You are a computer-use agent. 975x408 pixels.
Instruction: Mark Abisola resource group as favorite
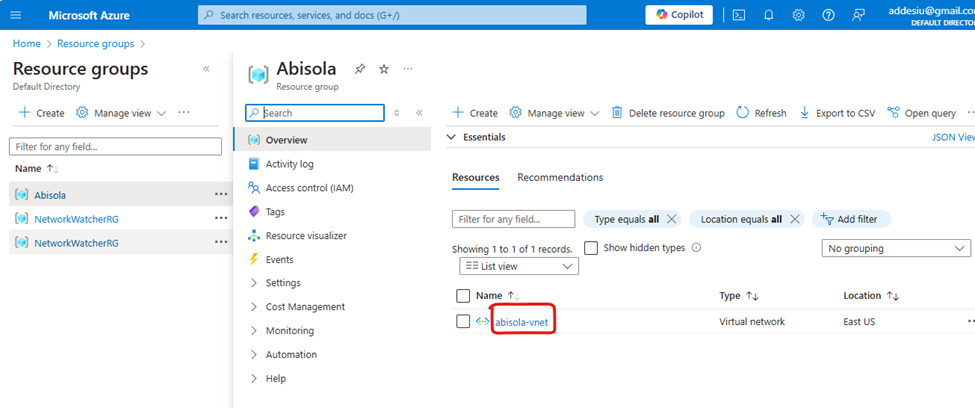[384, 69]
